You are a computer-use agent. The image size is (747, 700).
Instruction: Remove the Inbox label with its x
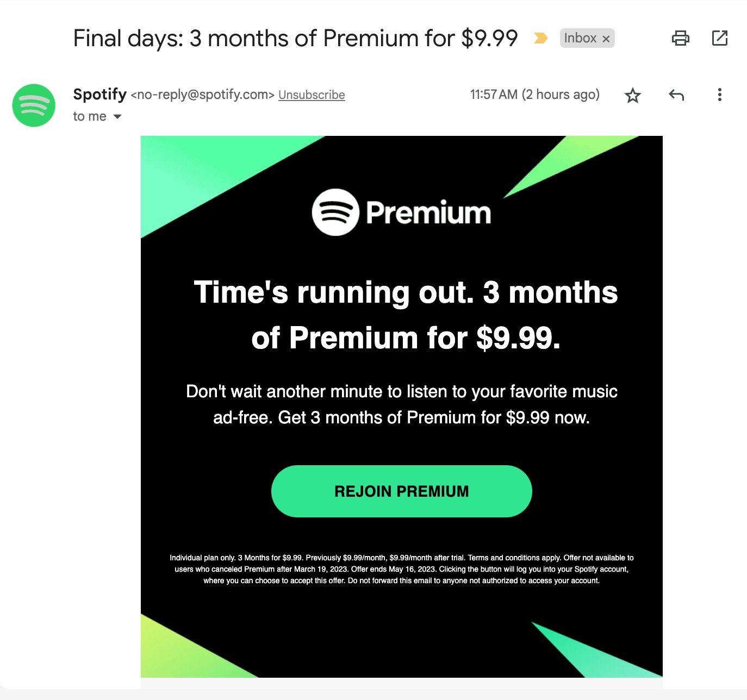pyautogui.click(x=606, y=39)
